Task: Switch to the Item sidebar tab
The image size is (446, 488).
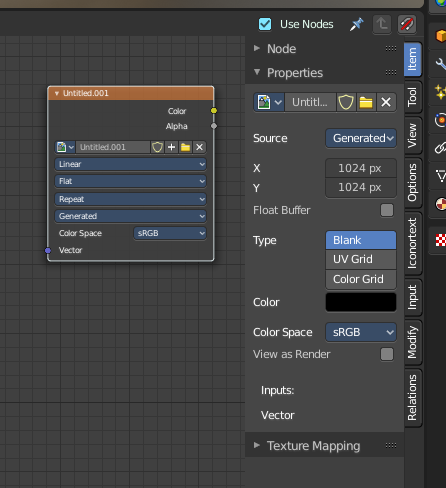Action: (x=413, y=59)
